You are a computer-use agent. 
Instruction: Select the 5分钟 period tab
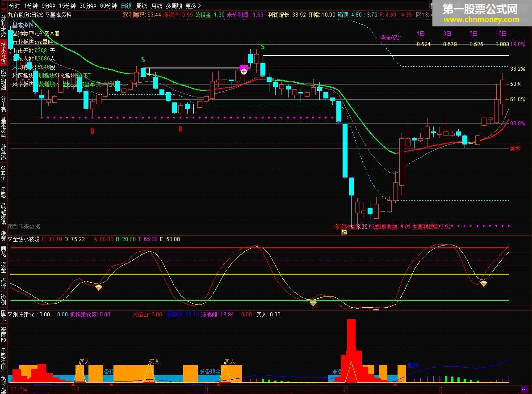tap(48, 6)
